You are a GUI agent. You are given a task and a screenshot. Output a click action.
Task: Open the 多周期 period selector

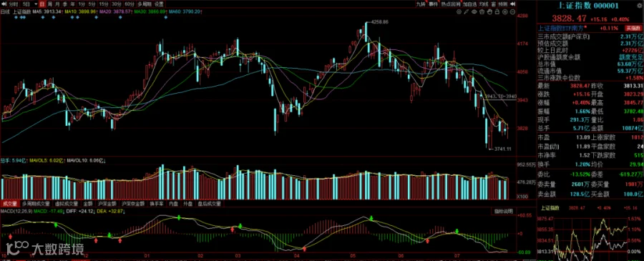click(x=145, y=4)
